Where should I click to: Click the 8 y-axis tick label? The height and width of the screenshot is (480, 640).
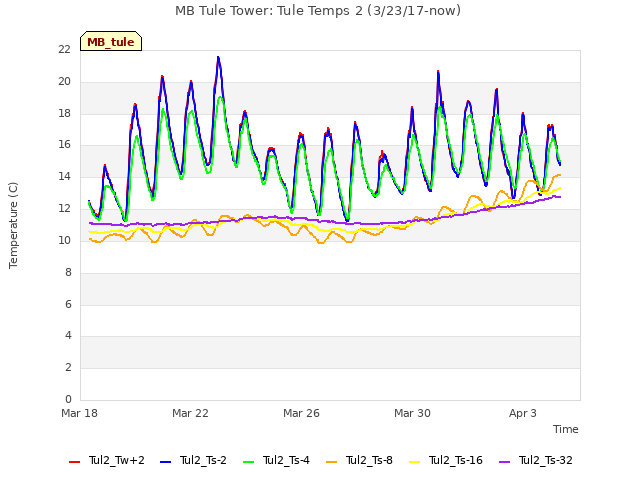pos(68,272)
